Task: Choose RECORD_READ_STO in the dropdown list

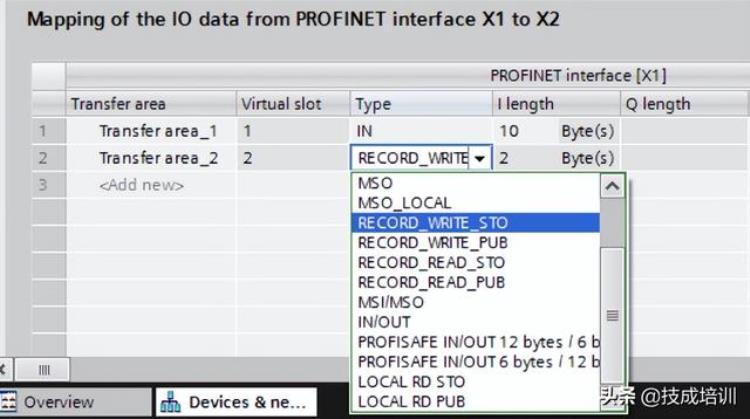Action: (475, 263)
